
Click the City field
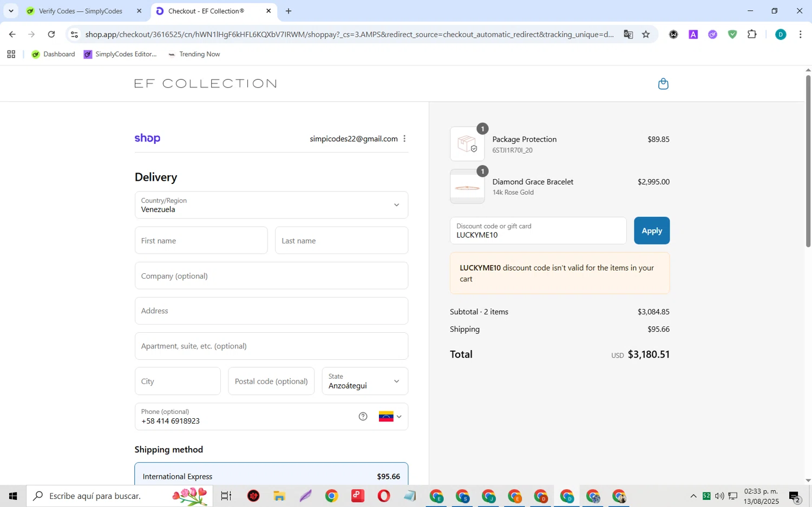click(x=178, y=381)
